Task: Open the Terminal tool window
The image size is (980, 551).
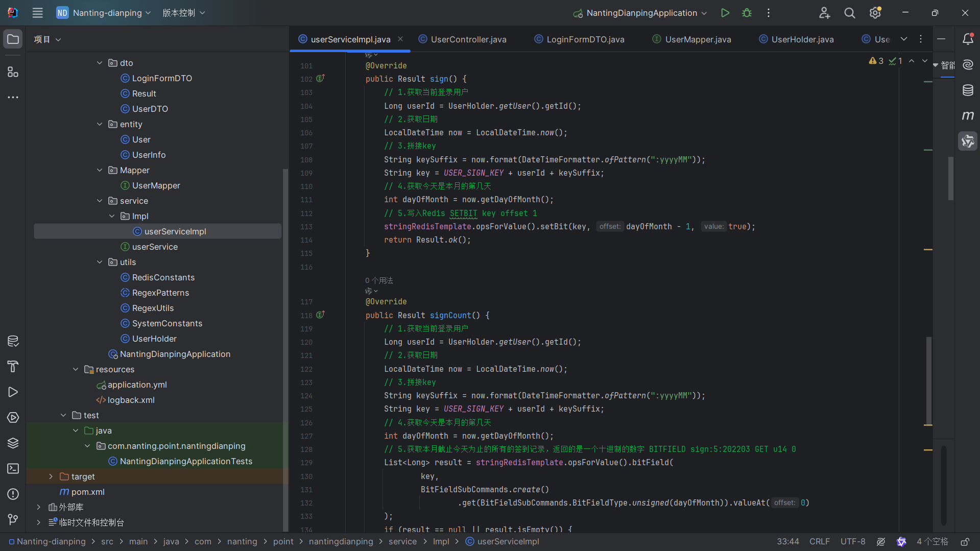Action: tap(13, 468)
